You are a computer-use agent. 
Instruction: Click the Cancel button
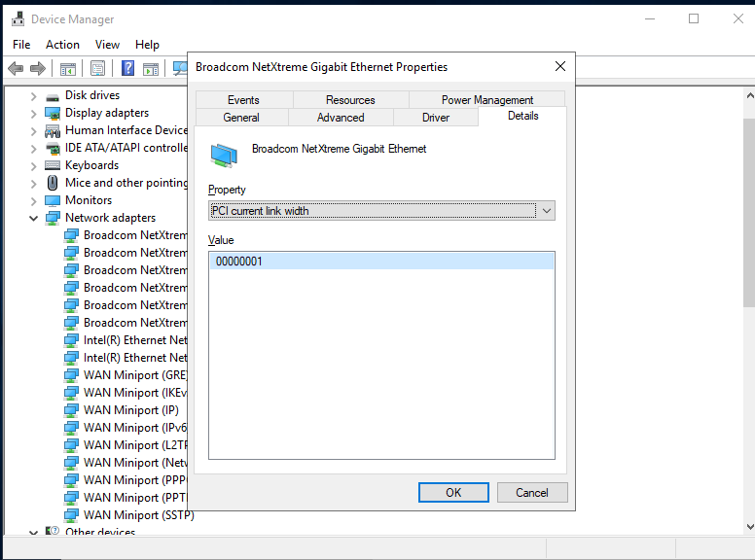532,493
